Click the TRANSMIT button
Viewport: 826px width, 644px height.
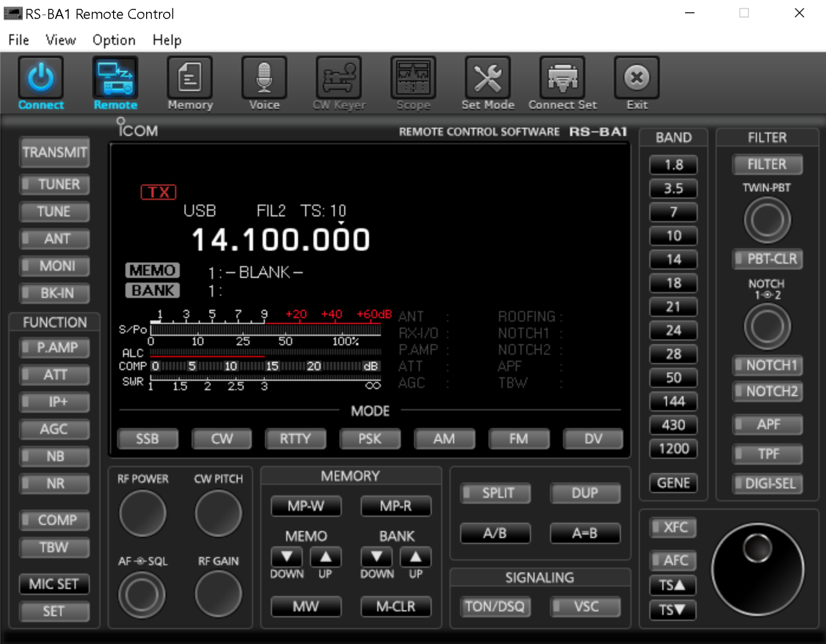[55, 152]
